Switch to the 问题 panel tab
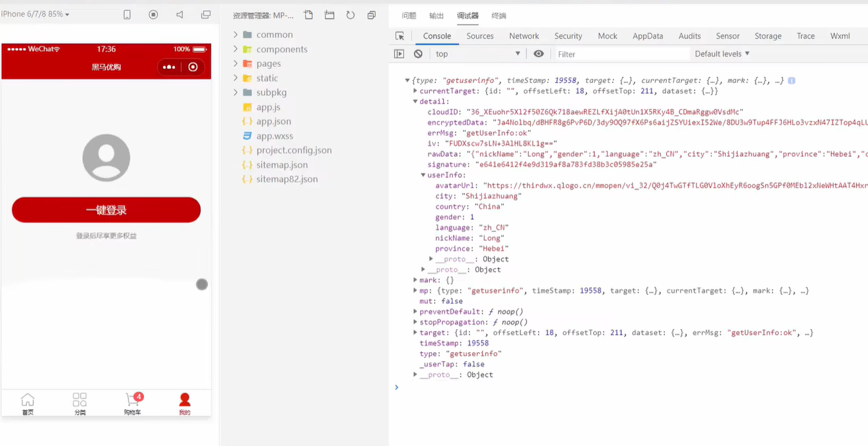Viewport: 868px width, 446px height. point(409,15)
